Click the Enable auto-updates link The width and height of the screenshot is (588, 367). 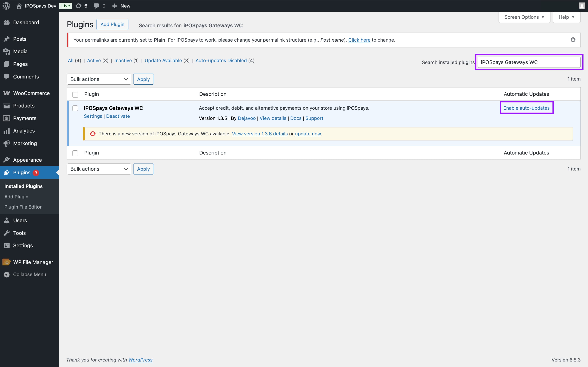pyautogui.click(x=526, y=108)
